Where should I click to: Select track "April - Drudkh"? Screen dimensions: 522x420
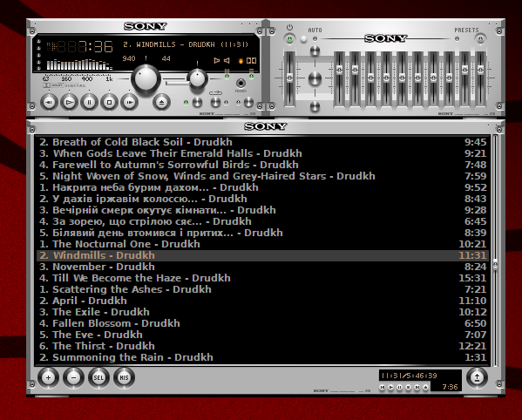(262, 301)
